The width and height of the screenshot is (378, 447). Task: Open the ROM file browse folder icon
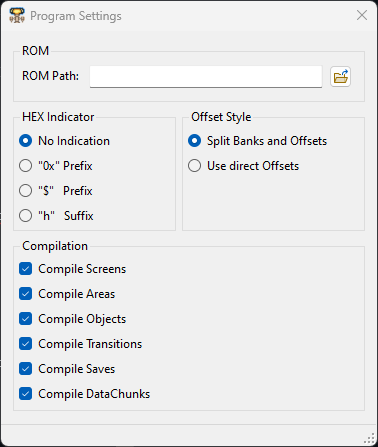click(340, 77)
